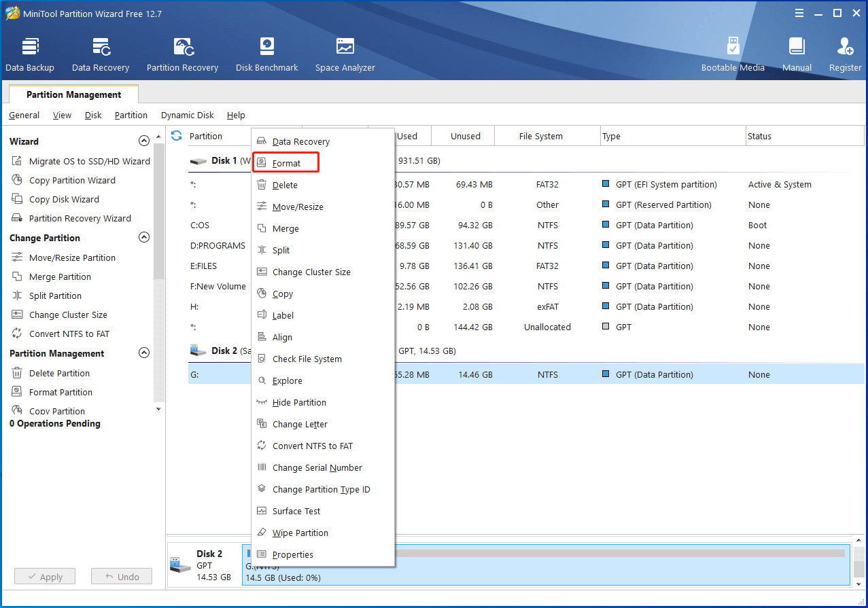Click Convert NTFS to FAT in sidebar
This screenshot has height=608, width=868.
click(x=60, y=334)
